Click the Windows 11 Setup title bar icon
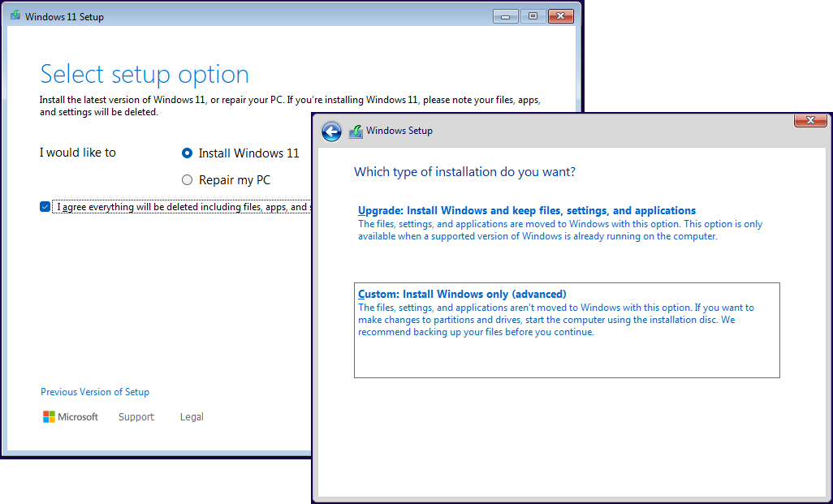Viewport: 833px width, 504px height. coord(14,15)
